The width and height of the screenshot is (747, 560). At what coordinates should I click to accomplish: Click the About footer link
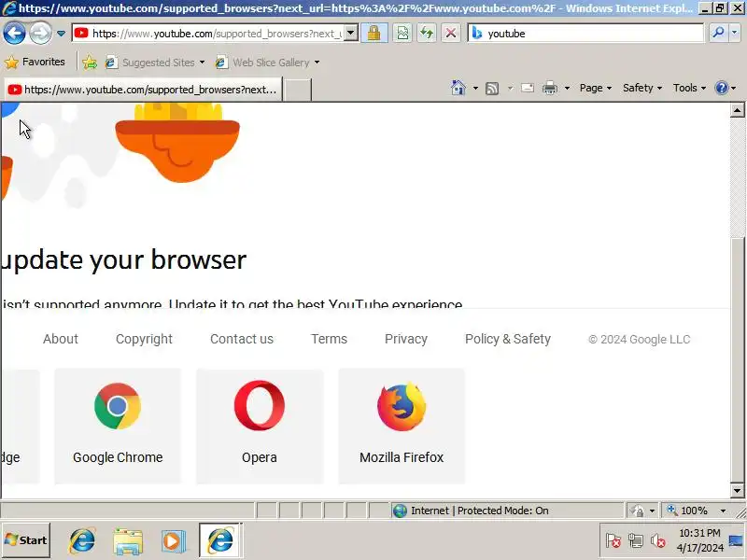pos(61,339)
